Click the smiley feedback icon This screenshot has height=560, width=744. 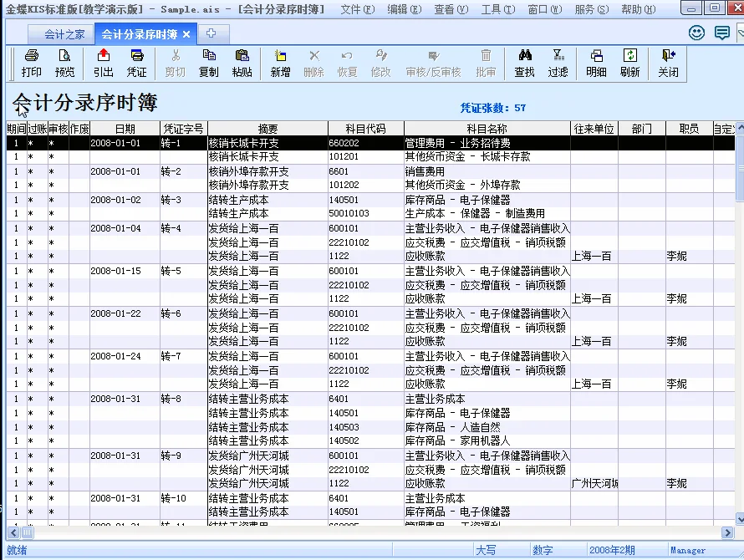coord(697,31)
